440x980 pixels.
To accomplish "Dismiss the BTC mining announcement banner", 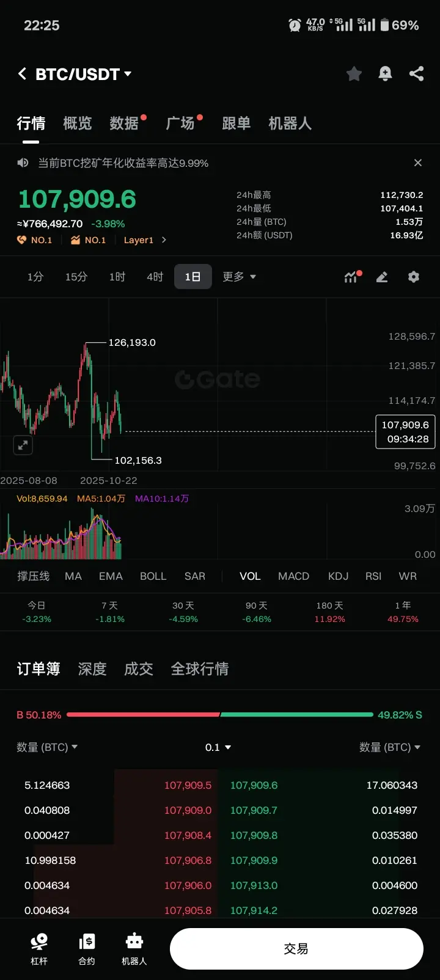I will (418, 163).
